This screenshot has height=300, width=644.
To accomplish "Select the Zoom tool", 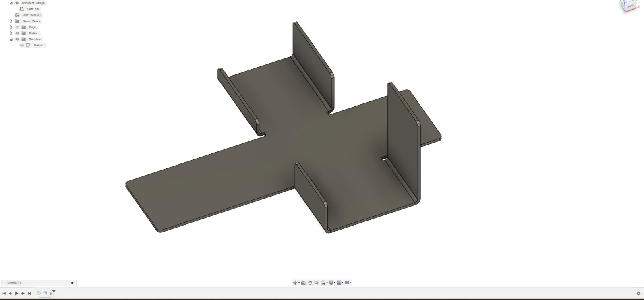I will 317,283.
